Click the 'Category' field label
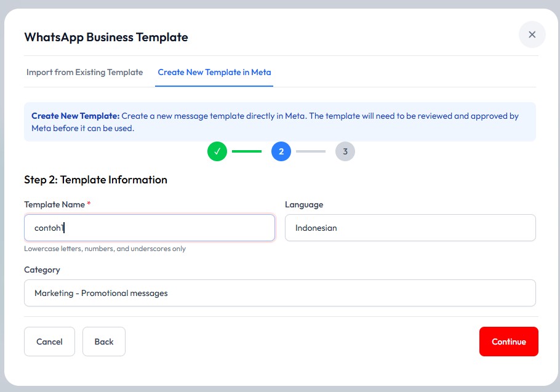The image size is (560, 392). pyautogui.click(x=42, y=270)
